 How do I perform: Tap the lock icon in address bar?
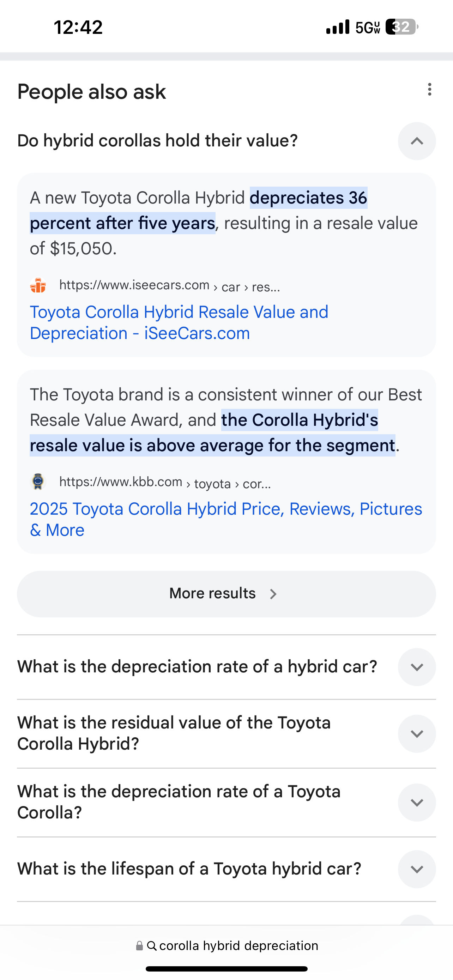pyautogui.click(x=140, y=946)
